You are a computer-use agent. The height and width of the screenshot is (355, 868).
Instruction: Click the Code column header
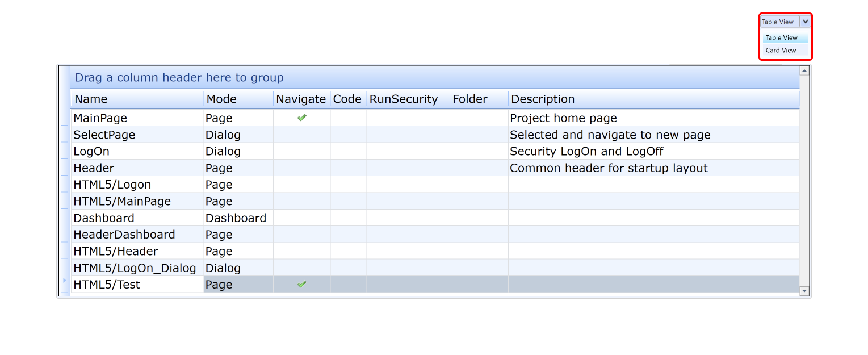(x=348, y=99)
